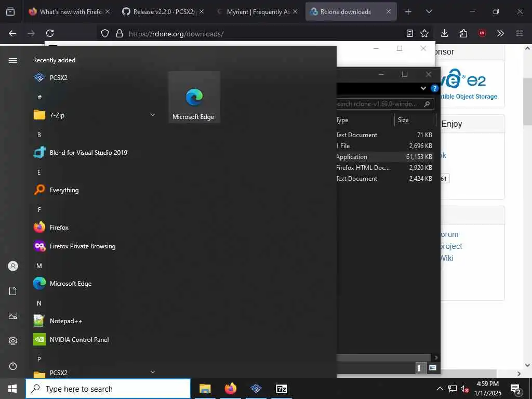Click the site padlock icon
Image resolution: width=532 pixels, height=399 pixels.
pos(119,33)
